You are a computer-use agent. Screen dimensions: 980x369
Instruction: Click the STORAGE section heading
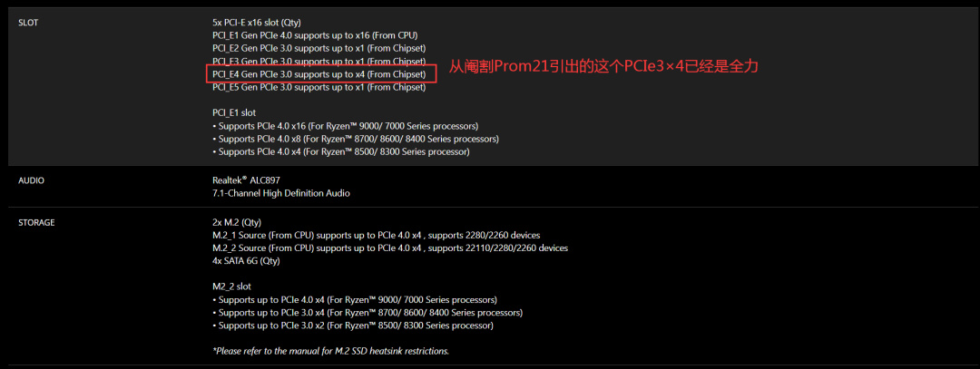[x=36, y=222]
